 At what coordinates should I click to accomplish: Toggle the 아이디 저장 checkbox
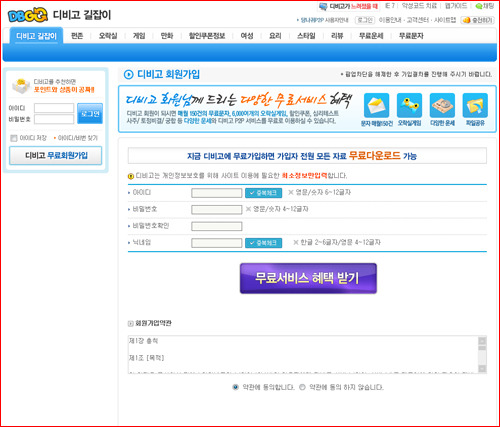pyautogui.click(x=14, y=138)
